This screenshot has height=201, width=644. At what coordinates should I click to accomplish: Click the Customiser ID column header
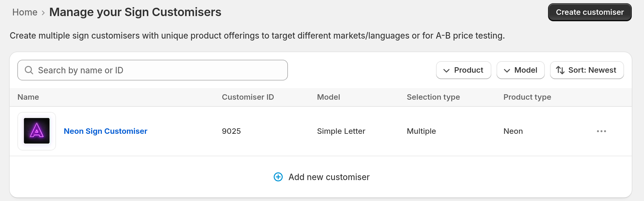pos(248,97)
